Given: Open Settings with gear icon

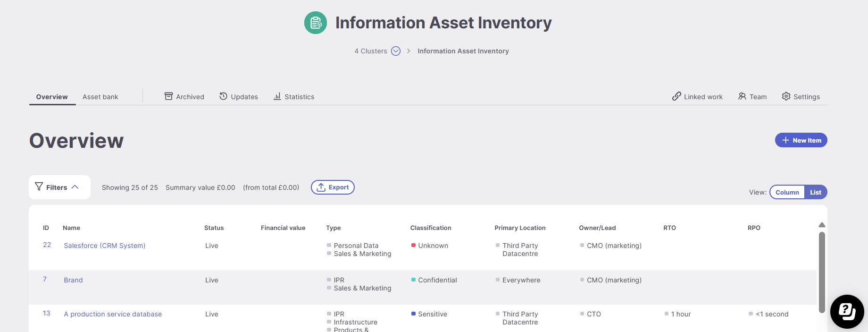Looking at the screenshot, I should pyautogui.click(x=801, y=96).
